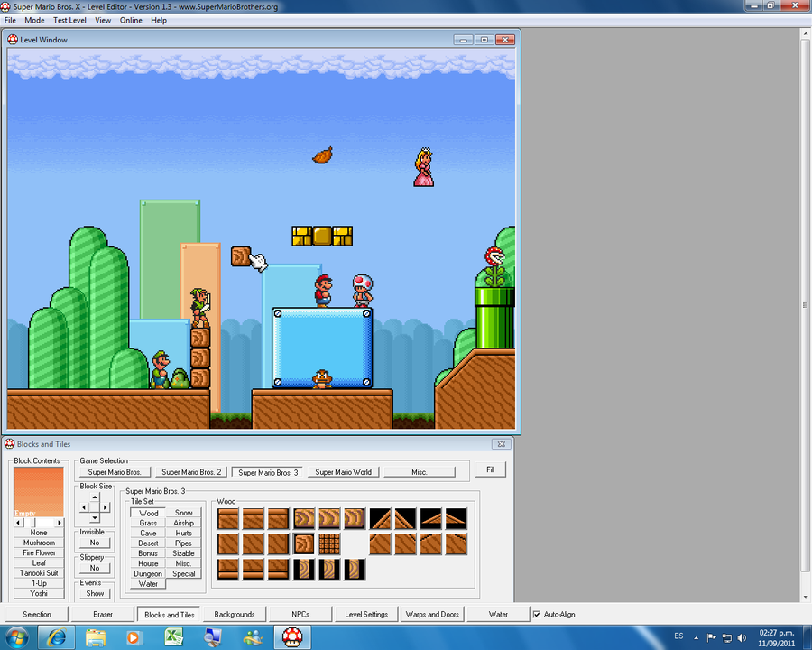Open the Help menu
This screenshot has width=812, height=650.
pyautogui.click(x=159, y=20)
